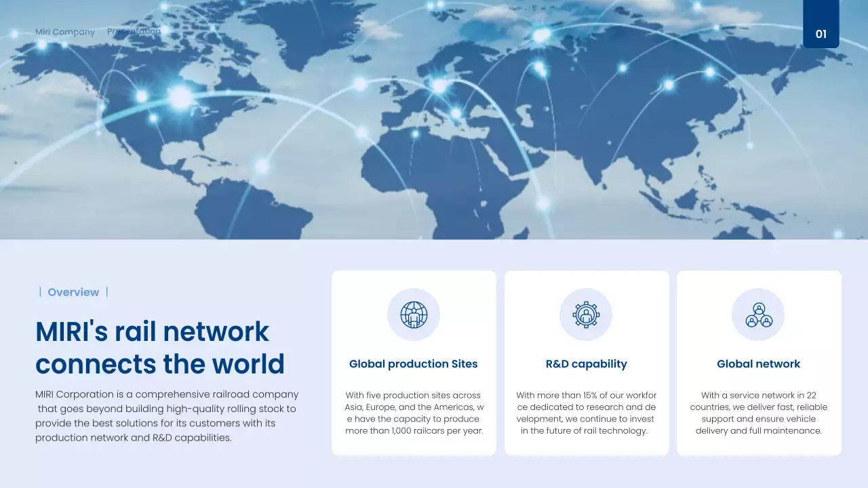This screenshot has width=868, height=488.
Task: Click the Global production Sites card title
Action: tap(414, 364)
